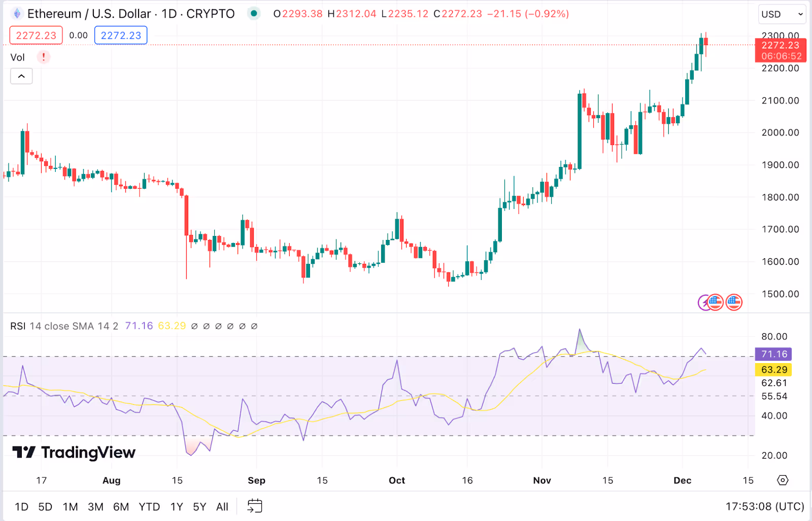Viewport: 812px width, 521px height.
Task: Click the rightmost US flag economic event marker
Action: [x=734, y=302]
